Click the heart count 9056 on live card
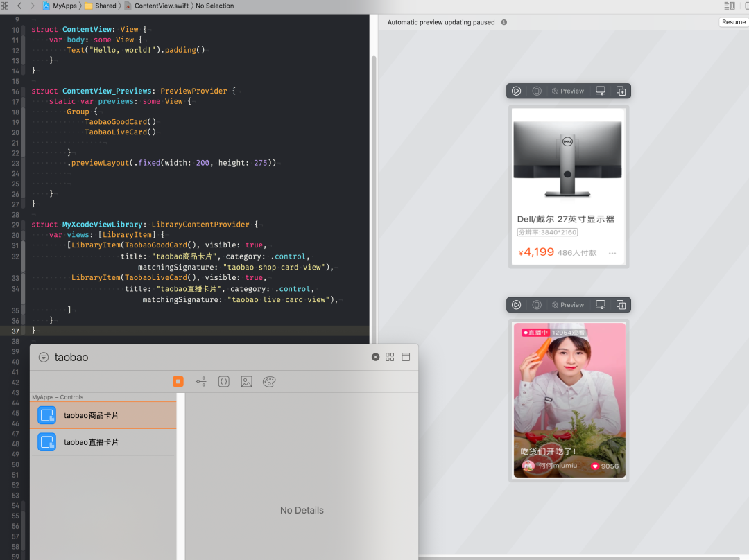The width and height of the screenshot is (749, 560). [605, 466]
